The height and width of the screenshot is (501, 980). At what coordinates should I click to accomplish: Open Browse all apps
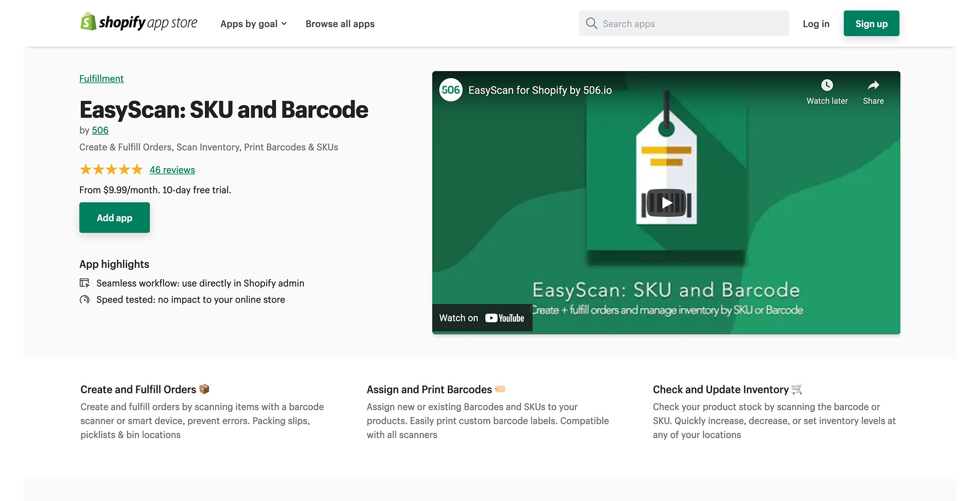(x=340, y=24)
